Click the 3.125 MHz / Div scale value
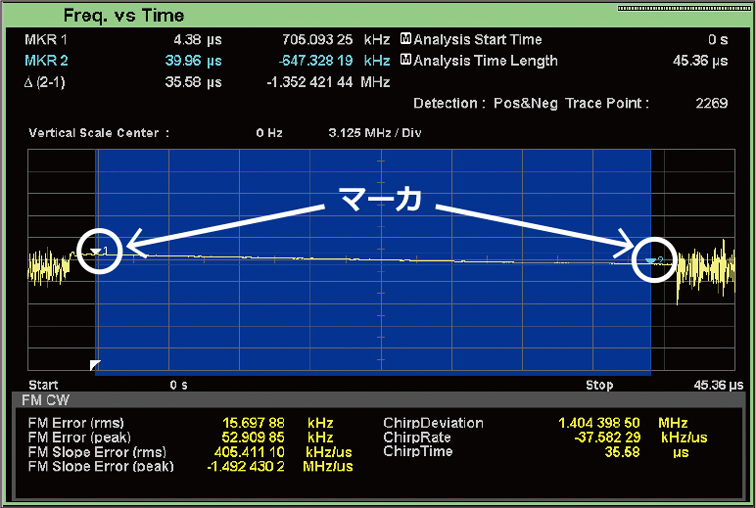The height and width of the screenshot is (508, 756). coord(375,133)
